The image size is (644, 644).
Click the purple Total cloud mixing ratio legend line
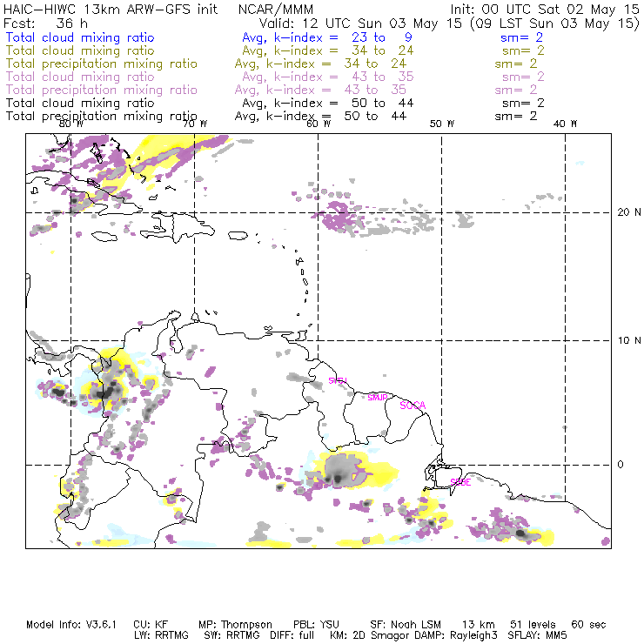click(80, 77)
